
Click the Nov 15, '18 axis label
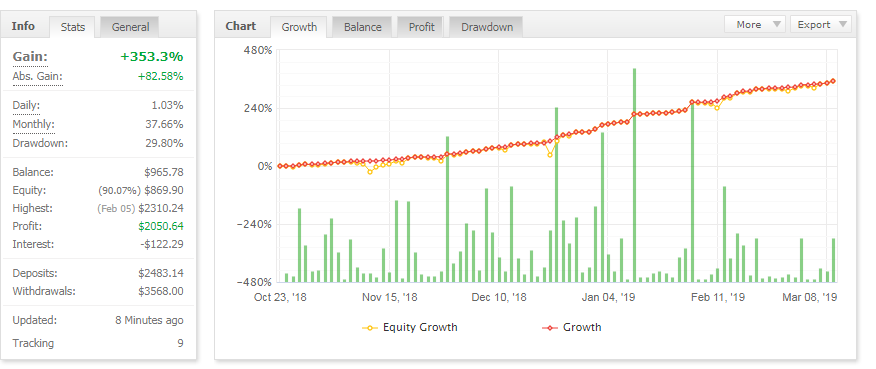tap(389, 297)
